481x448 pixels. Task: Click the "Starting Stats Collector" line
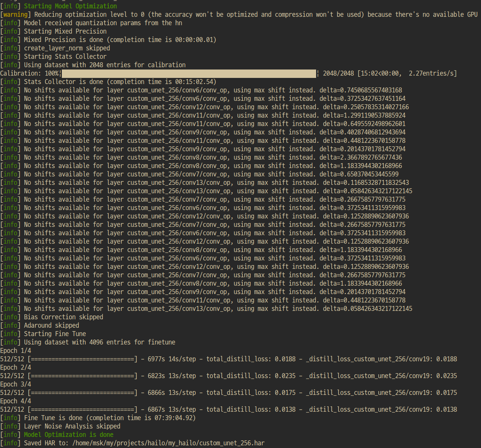point(65,57)
